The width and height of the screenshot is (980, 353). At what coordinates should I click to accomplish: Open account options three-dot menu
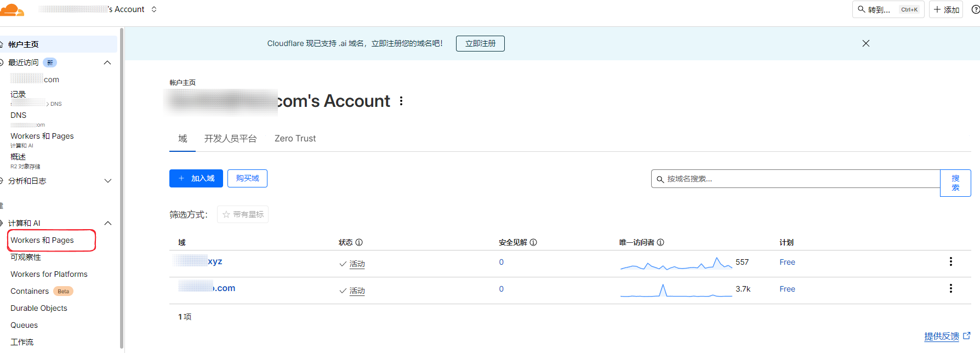point(401,101)
